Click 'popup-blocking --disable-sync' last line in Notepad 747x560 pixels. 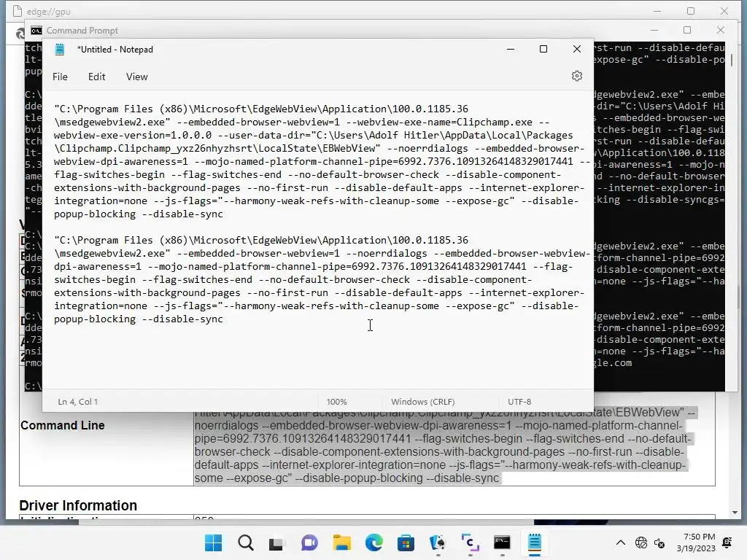coord(138,319)
